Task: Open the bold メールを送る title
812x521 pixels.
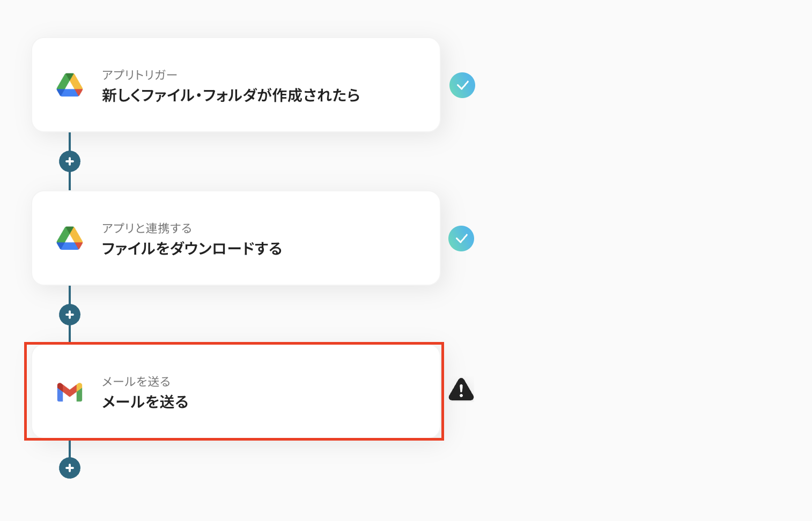Action: point(145,402)
